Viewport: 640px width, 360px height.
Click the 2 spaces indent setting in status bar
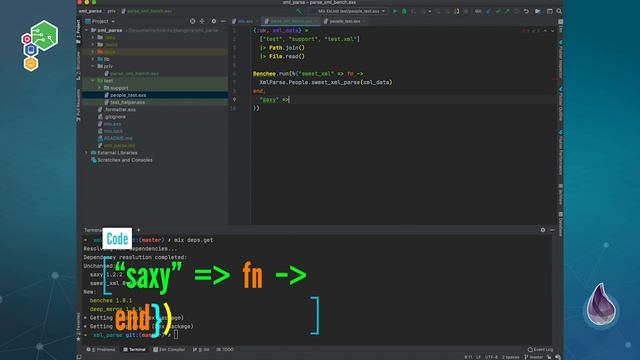(x=511, y=357)
